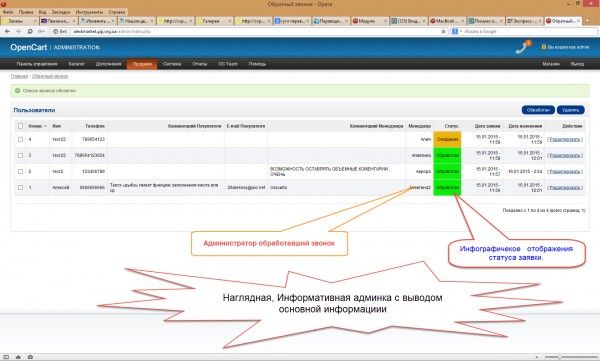Check the select-all checkbox in table header
Image resolution: width=600 pixels, height=361 pixels.
(20, 126)
